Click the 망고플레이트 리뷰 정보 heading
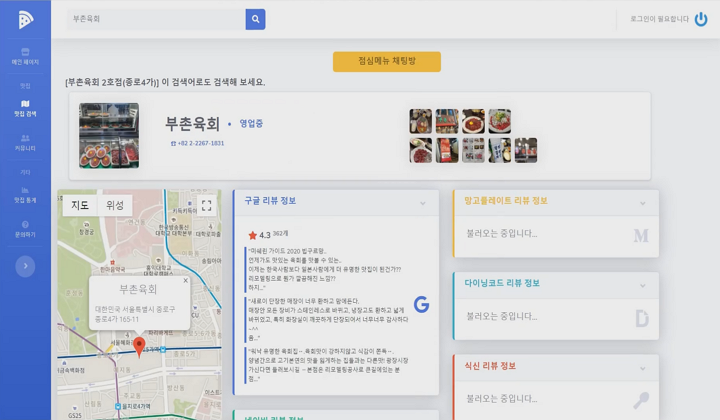The image size is (720, 420). pos(506,201)
